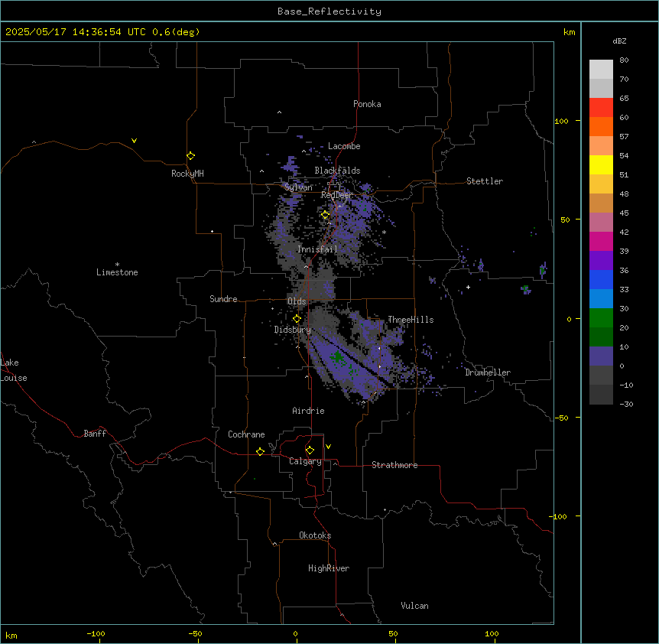
Task: Click the Cochrane label
Action: [246, 434]
